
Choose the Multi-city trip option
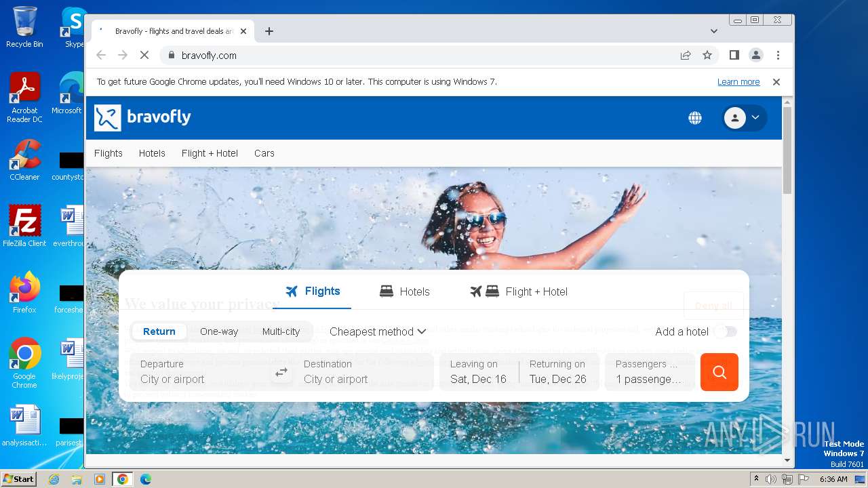point(281,331)
